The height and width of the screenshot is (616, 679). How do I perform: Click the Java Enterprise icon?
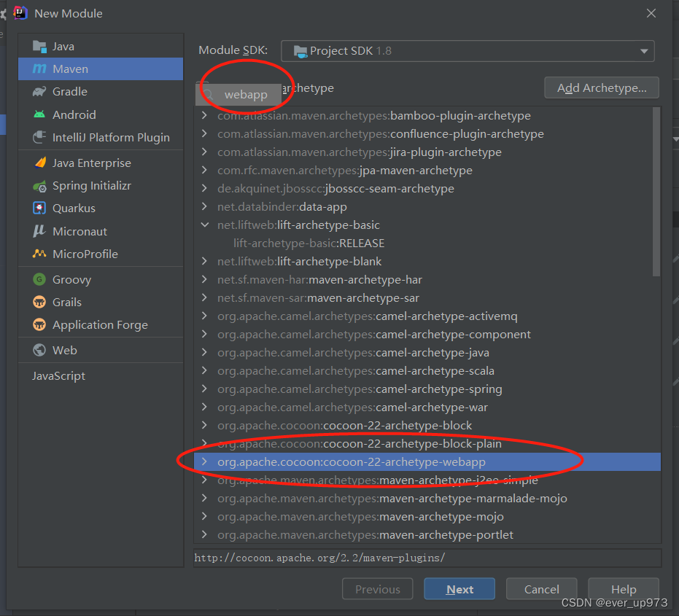click(x=39, y=163)
